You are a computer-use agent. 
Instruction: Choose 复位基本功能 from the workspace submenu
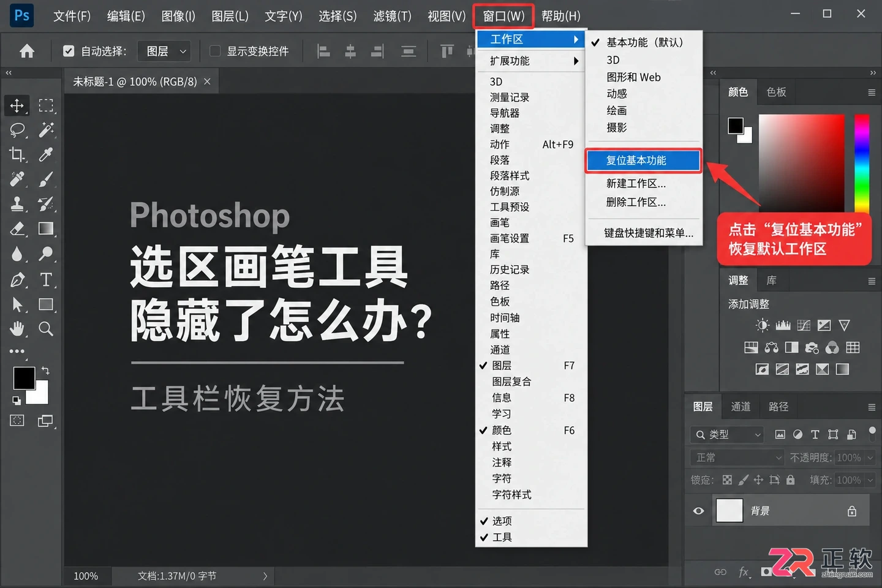[643, 160]
